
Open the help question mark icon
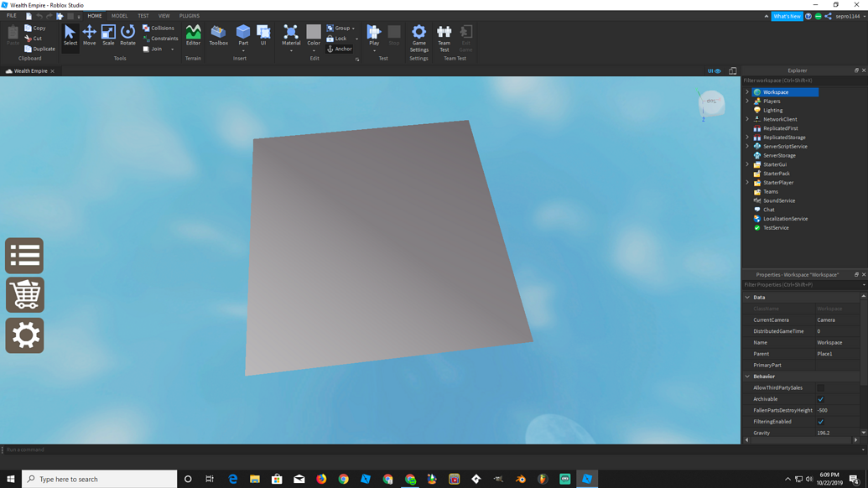808,16
